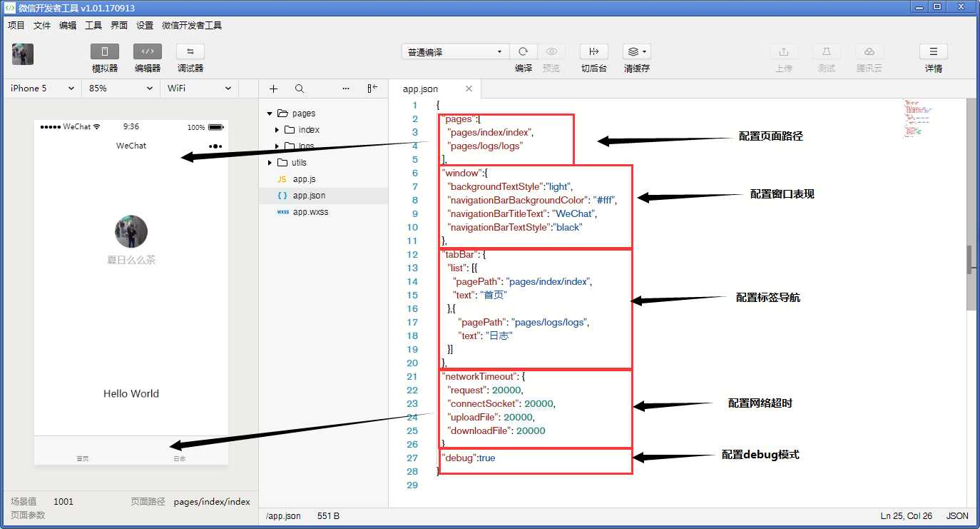This screenshot has height=529, width=980.
Task: Click the 551 B file size text
Action: click(x=328, y=515)
